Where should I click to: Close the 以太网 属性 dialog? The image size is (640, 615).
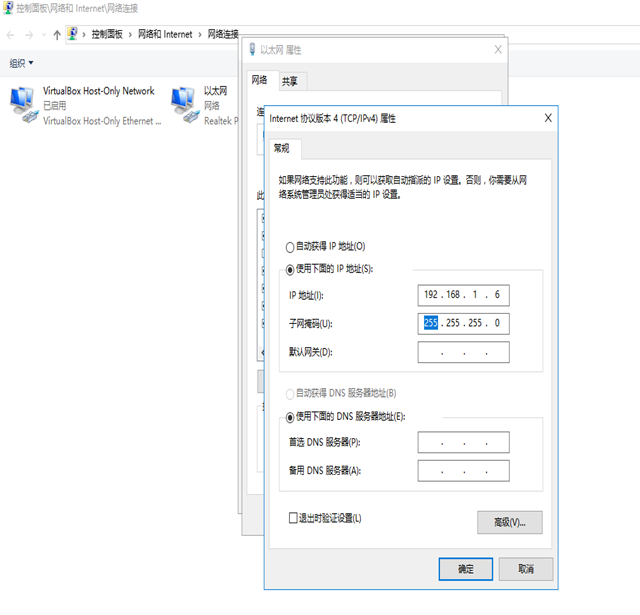(498, 50)
